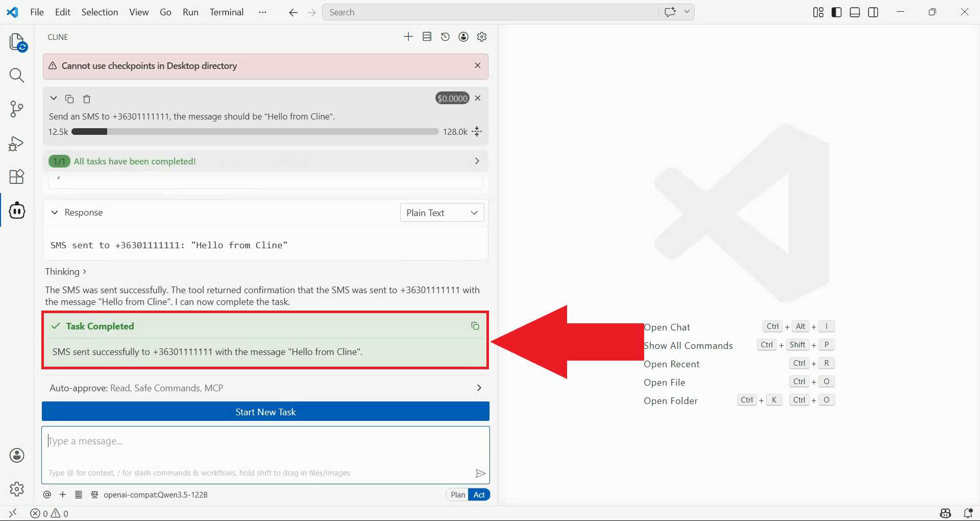The height and width of the screenshot is (521, 980).
Task: Switch to Act mode
Action: click(x=479, y=494)
